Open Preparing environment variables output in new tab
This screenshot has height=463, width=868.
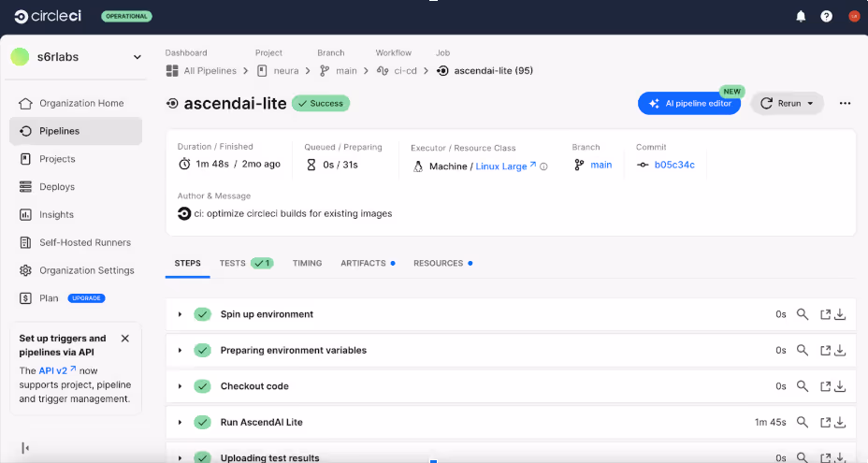pyautogui.click(x=825, y=351)
